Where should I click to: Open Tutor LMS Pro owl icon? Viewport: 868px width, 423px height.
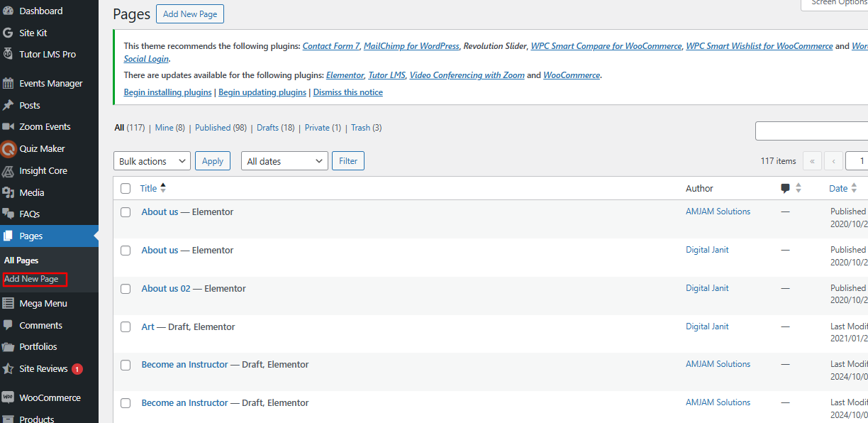[9, 54]
